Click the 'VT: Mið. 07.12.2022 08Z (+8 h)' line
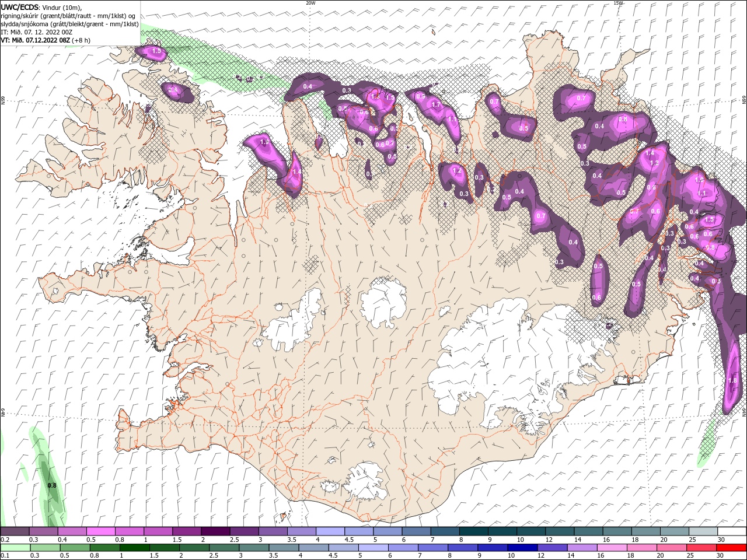This screenshot has width=747, height=560. click(x=46, y=40)
